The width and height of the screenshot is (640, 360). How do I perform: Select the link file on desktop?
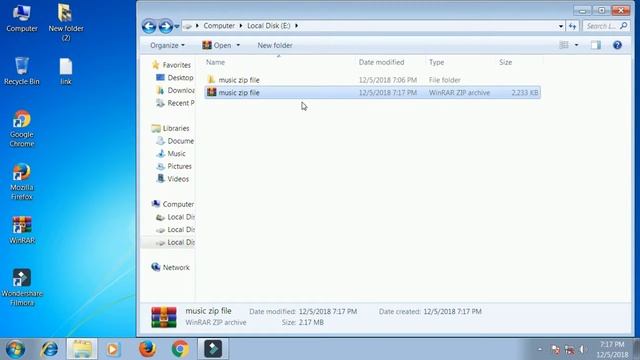point(65,71)
